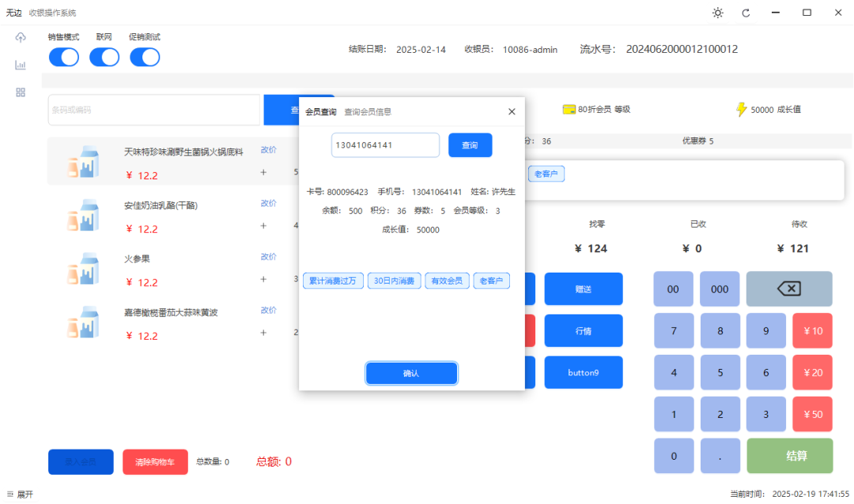The height and width of the screenshot is (504, 854).
Task: Click the backspace key on keypad
Action: (x=789, y=288)
